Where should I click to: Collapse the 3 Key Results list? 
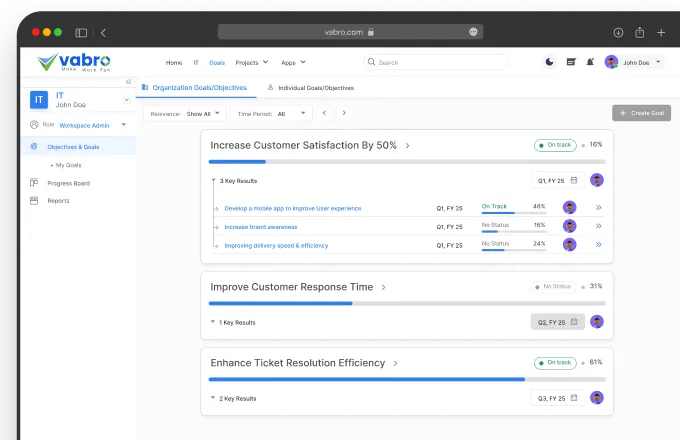pyautogui.click(x=213, y=181)
